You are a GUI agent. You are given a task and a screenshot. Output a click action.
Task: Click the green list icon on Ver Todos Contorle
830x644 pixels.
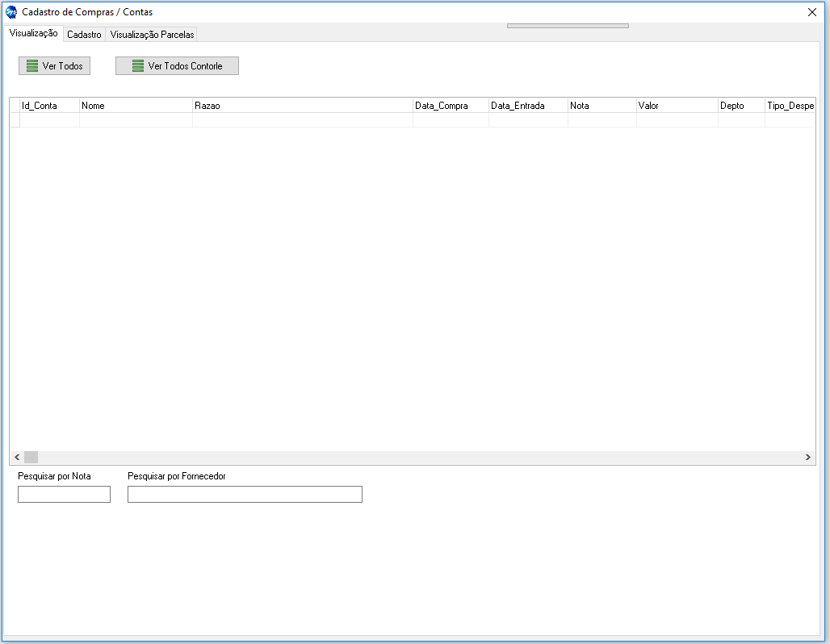click(138, 66)
